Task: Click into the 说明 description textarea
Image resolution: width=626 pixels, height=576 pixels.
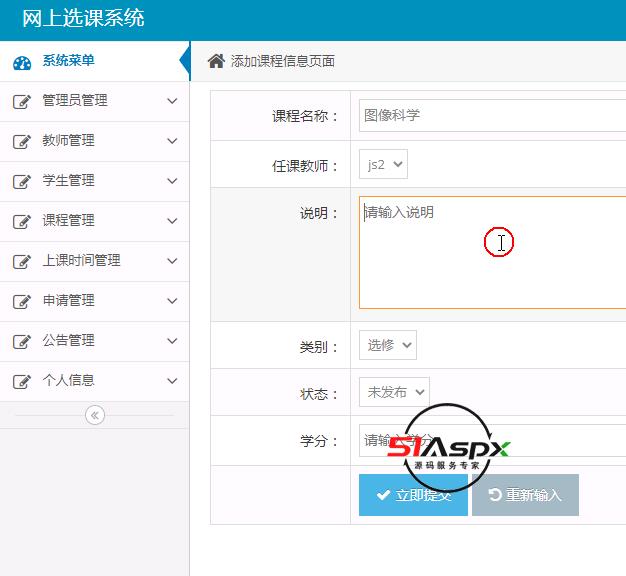Action: (492, 252)
